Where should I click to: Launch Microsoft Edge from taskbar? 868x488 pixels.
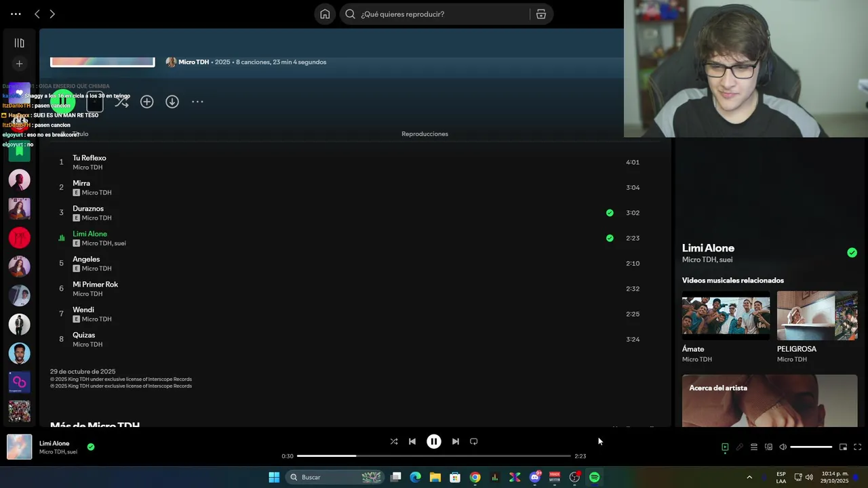pos(416,477)
